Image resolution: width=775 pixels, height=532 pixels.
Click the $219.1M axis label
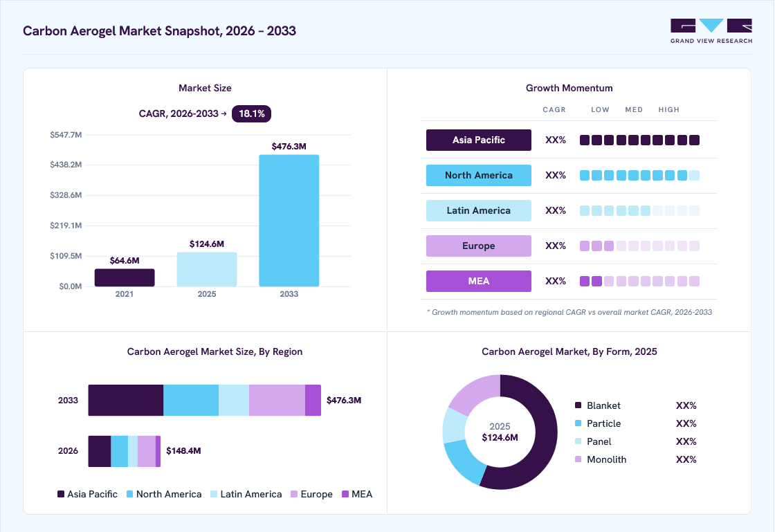tap(66, 226)
